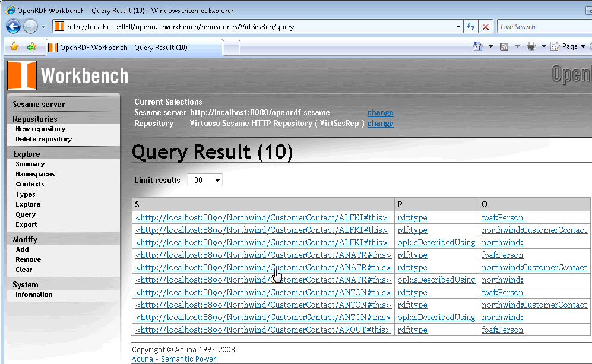
Task: Open Namespaces in the Explore sidebar
Action: pyautogui.click(x=35, y=174)
